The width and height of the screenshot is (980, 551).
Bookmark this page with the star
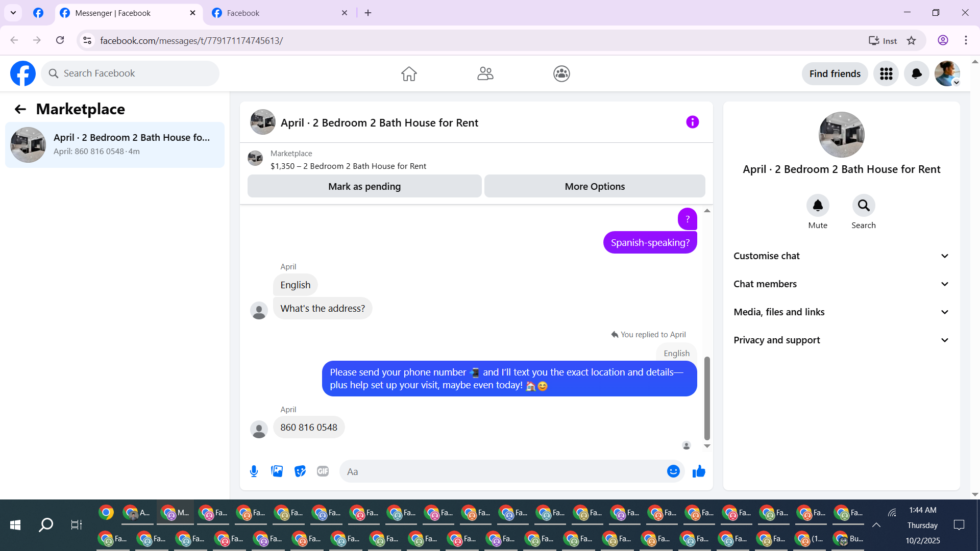point(911,41)
